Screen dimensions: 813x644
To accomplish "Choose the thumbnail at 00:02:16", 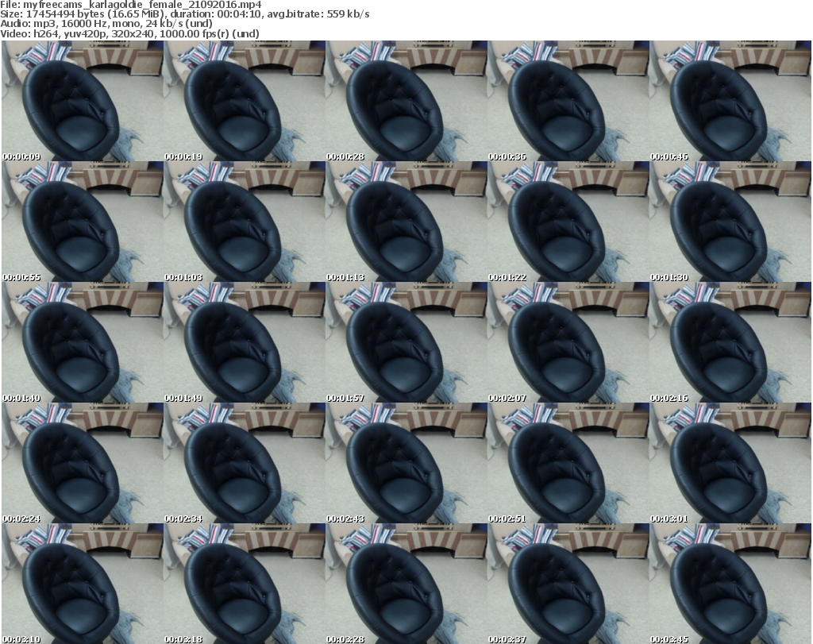I will click(730, 342).
